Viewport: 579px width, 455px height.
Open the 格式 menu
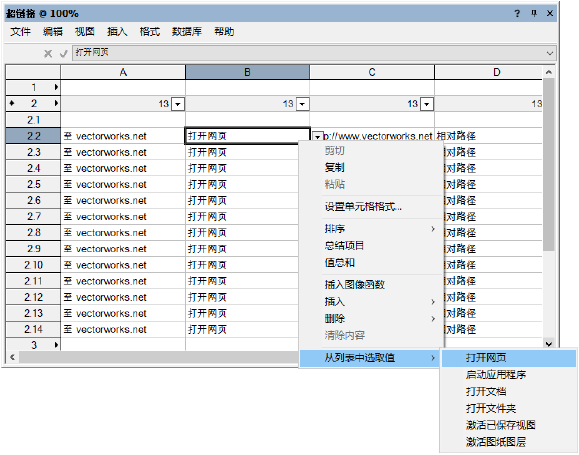(150, 32)
